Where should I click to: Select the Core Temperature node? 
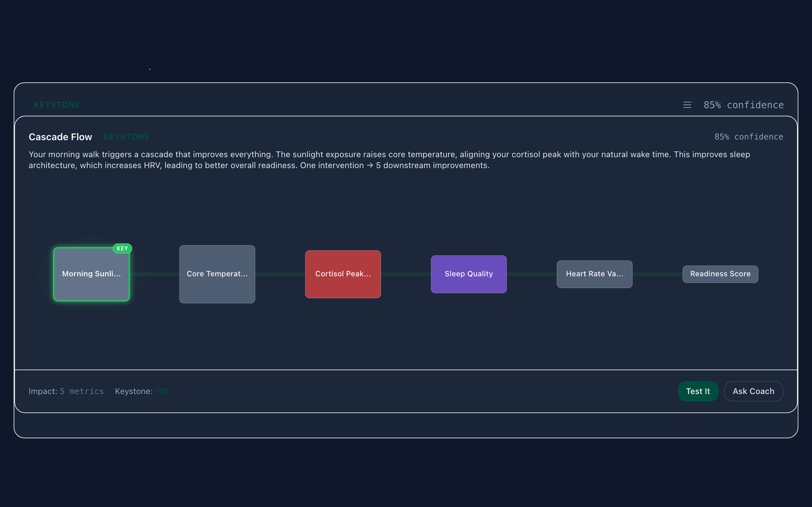[x=217, y=274]
